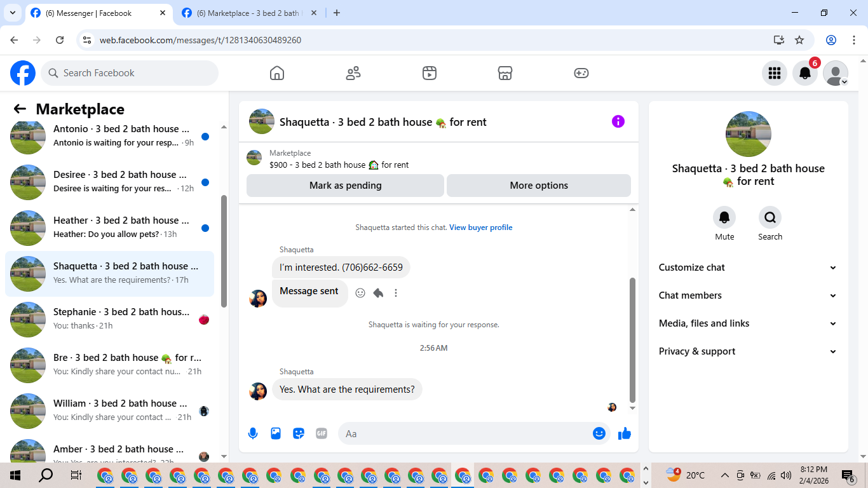The width and height of the screenshot is (868, 488).
Task: Open the Chrome profile icon
Action: [x=831, y=40]
